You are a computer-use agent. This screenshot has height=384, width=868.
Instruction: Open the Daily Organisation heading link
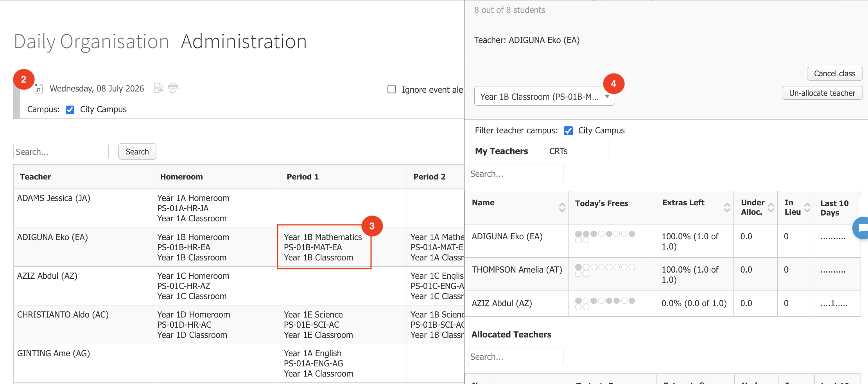tap(91, 41)
